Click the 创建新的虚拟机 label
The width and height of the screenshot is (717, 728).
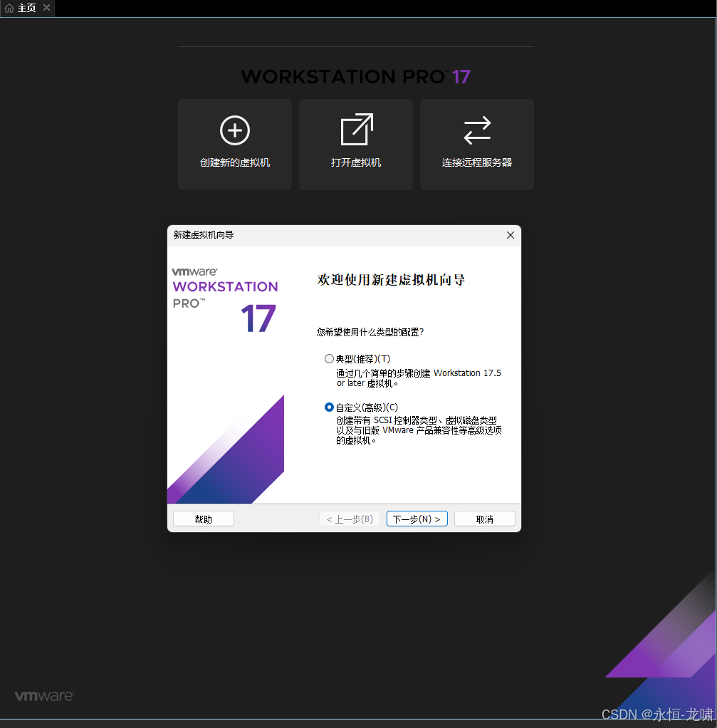(235, 162)
